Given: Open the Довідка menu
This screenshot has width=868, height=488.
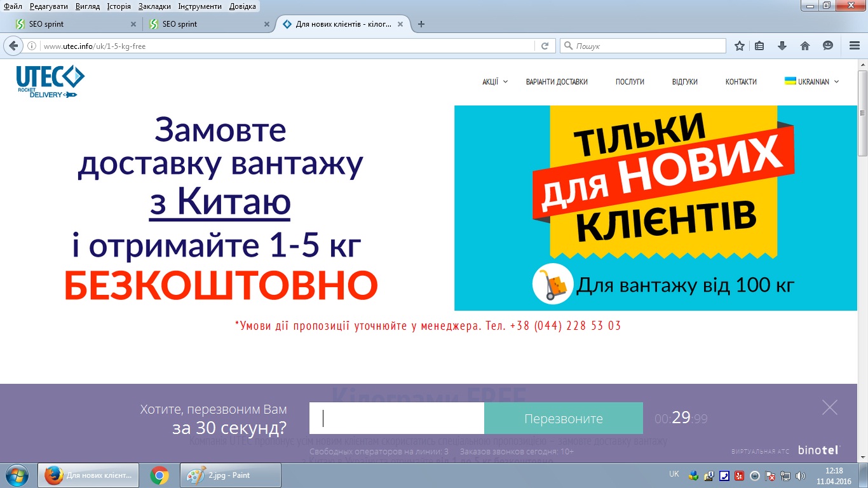Looking at the screenshot, I should [242, 6].
